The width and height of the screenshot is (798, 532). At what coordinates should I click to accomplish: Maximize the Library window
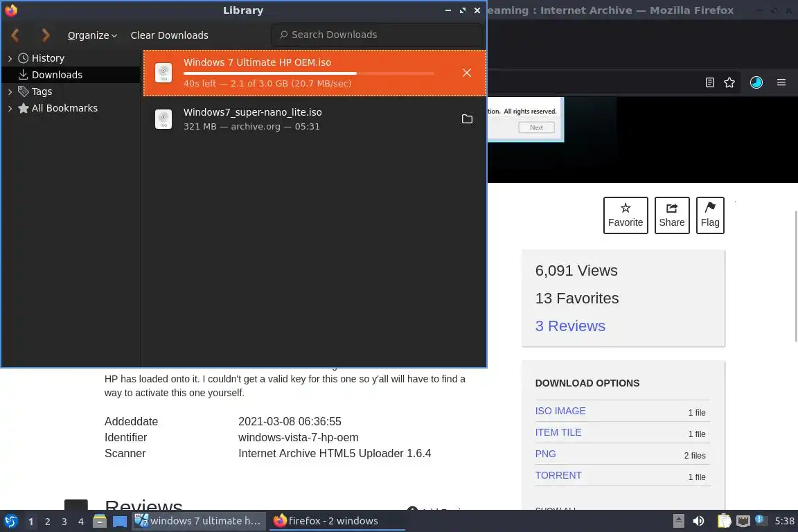463,10
